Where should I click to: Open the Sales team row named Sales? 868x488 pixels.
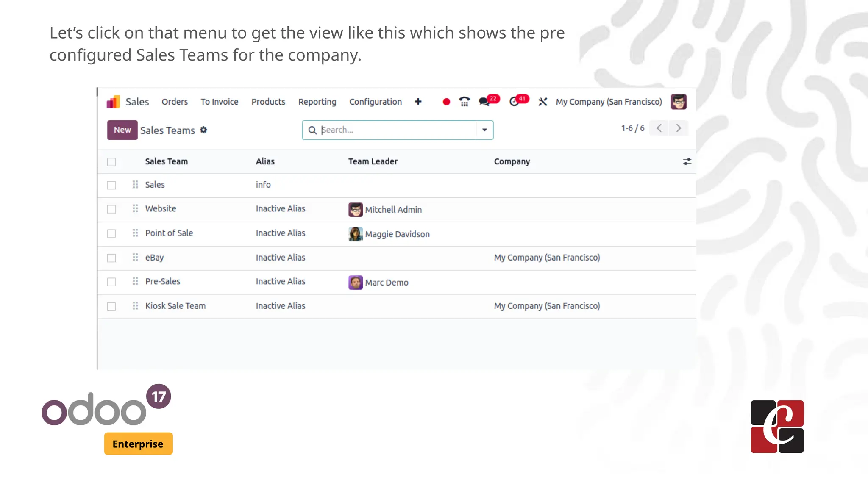pyautogui.click(x=155, y=185)
